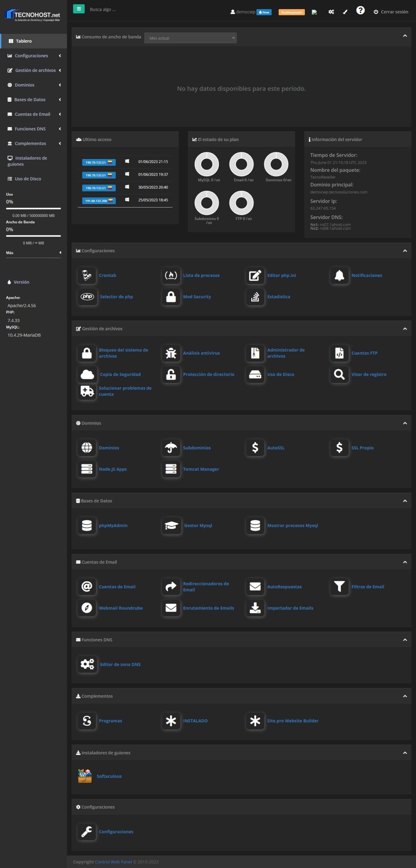The height and width of the screenshot is (868, 416).
Task: Click Cerrar sesión to log out
Action: pyautogui.click(x=391, y=12)
